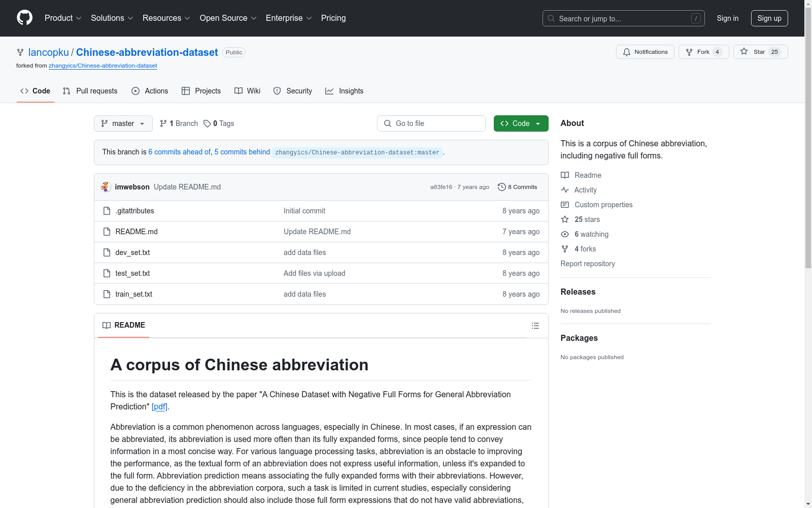Image resolution: width=812 pixels, height=508 pixels.
Task: Click the fork icon beside 4 forks
Action: (x=565, y=249)
